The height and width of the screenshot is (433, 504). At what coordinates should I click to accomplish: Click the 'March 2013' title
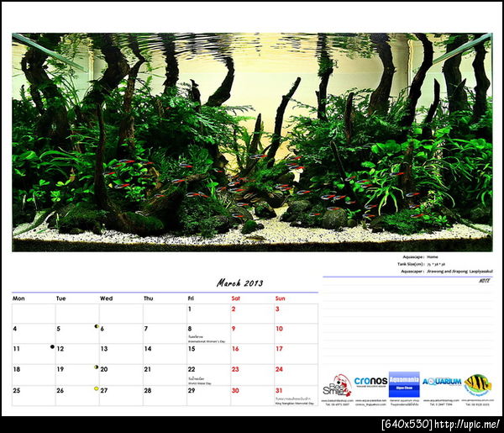pyautogui.click(x=239, y=283)
